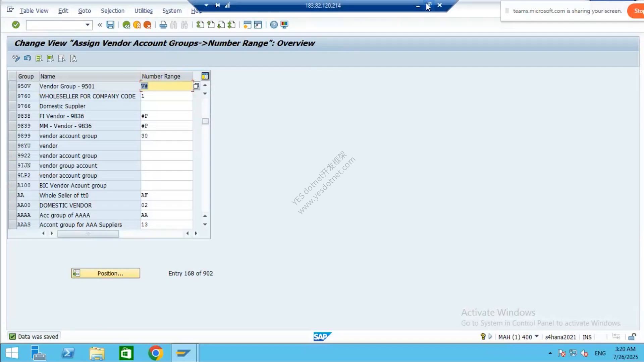The image size is (644, 362).
Task: Click the vertical scrollbar thumb of table
Action: coord(205,121)
